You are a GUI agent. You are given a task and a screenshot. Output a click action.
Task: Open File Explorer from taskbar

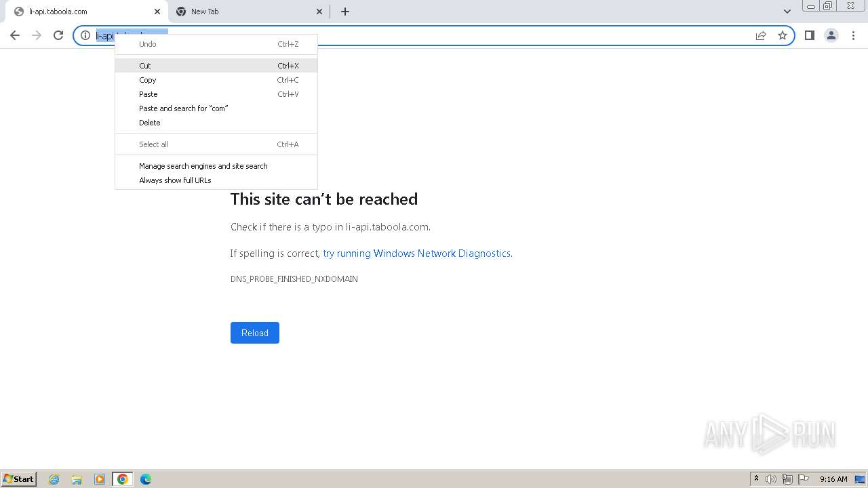pos(77,479)
